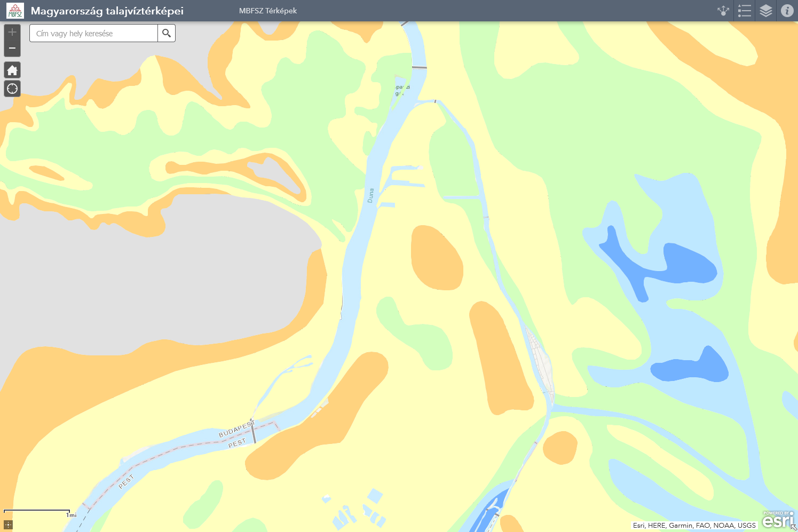Click the "Cím vagy hely keresése" search field
Viewport: 798px width, 532px height.
pyautogui.click(x=93, y=33)
